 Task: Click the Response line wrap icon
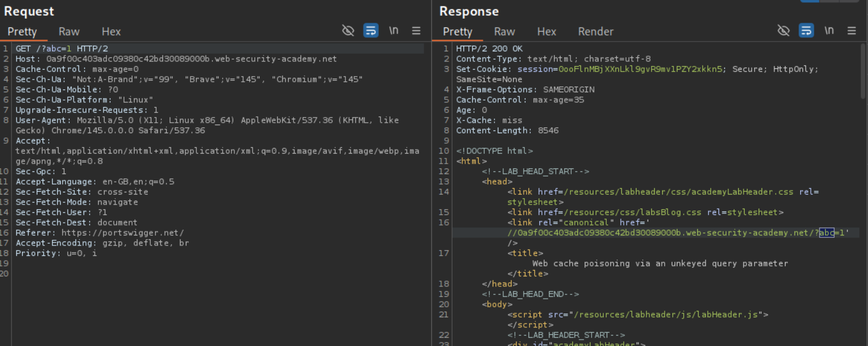coord(806,31)
